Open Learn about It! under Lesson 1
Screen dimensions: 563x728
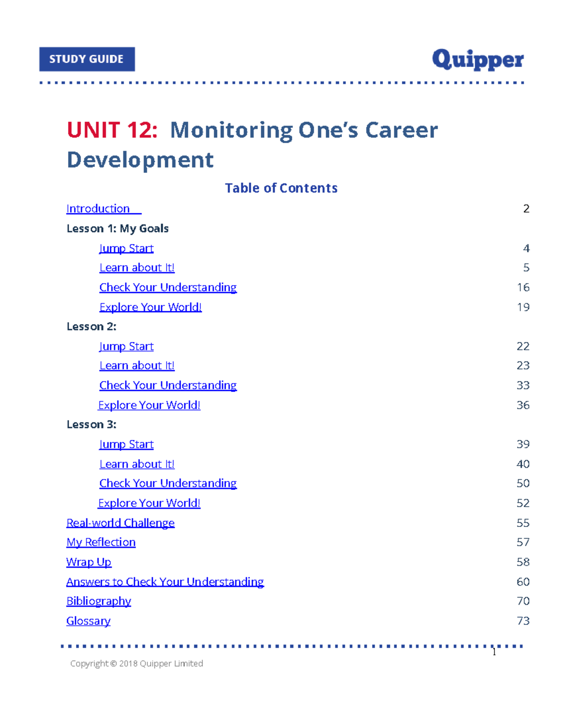pos(137,267)
